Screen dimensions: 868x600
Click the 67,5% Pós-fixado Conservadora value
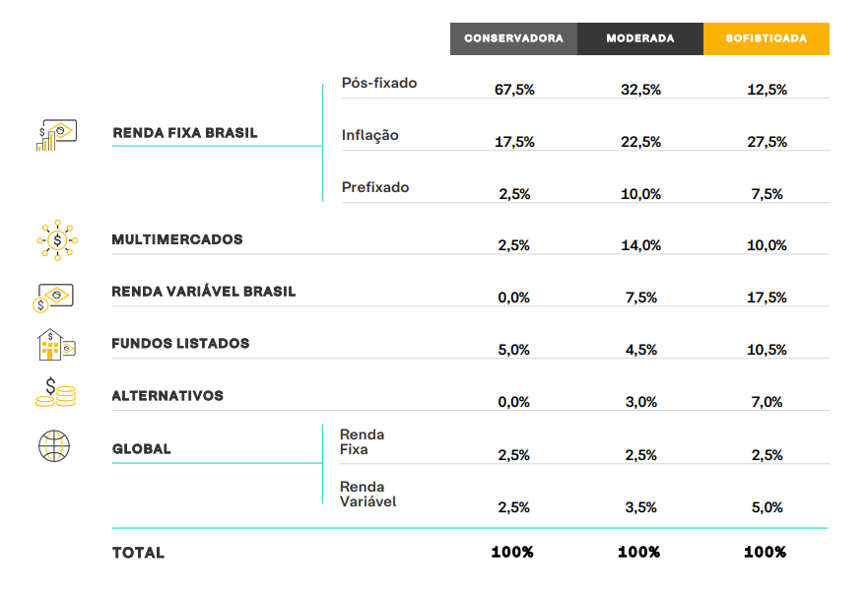[x=514, y=90]
